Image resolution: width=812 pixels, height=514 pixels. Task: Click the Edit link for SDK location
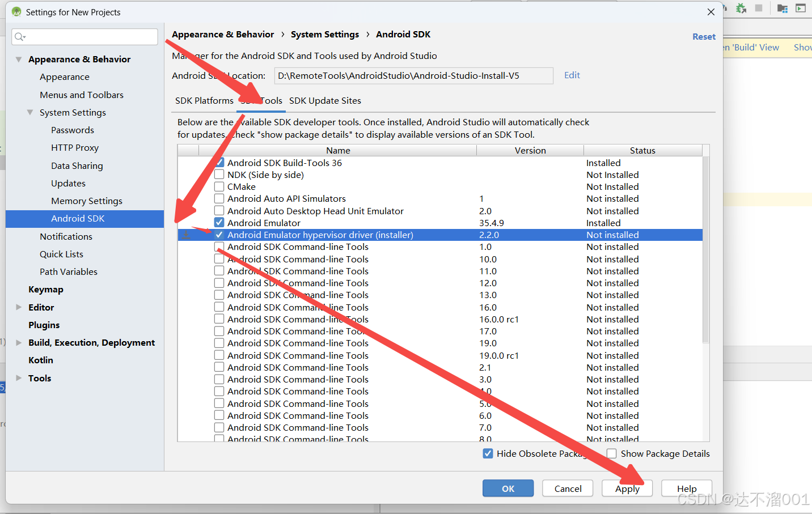click(x=572, y=75)
